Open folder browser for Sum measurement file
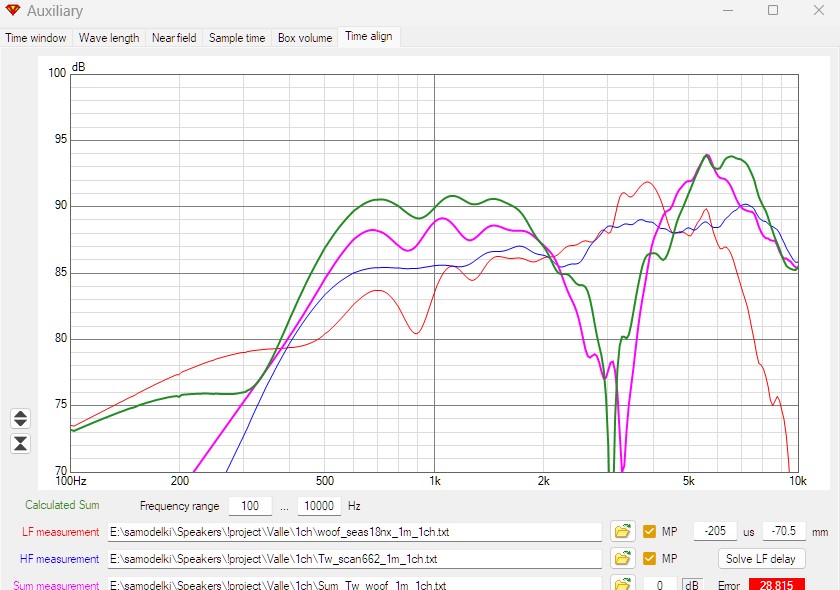 click(x=622, y=583)
